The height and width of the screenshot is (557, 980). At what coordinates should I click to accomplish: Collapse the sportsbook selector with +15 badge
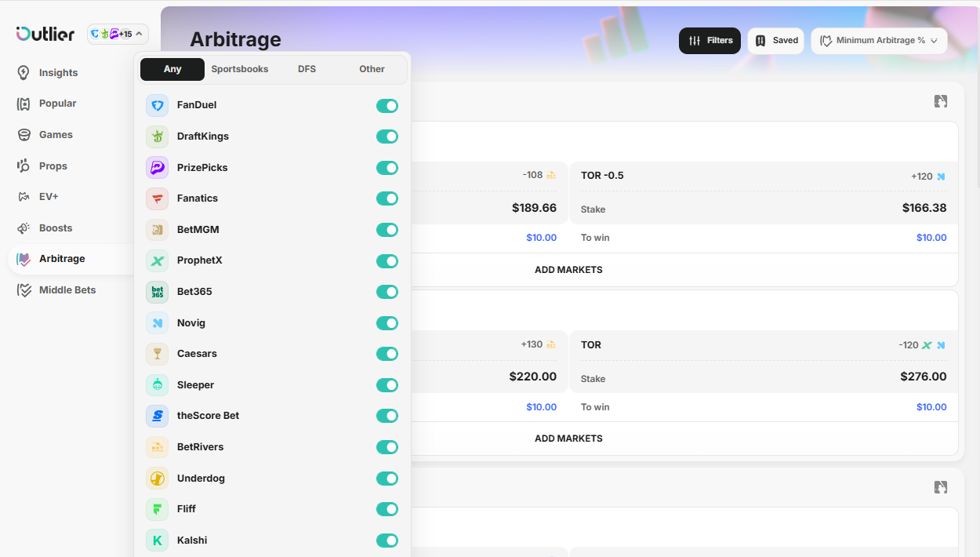(118, 34)
